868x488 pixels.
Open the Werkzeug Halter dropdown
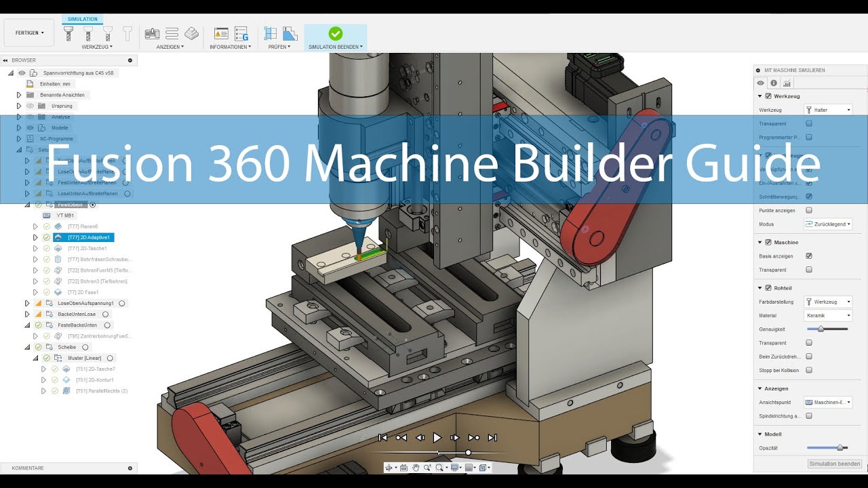click(x=828, y=110)
